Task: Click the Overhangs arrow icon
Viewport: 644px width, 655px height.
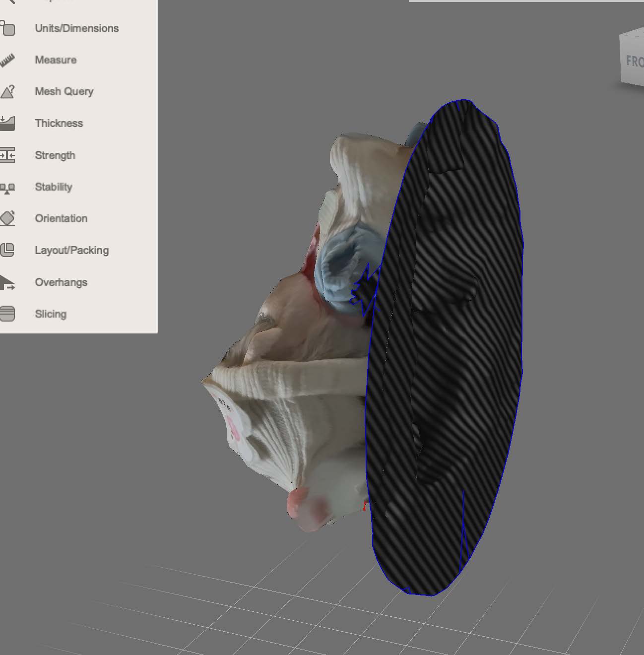Action: click(7, 281)
